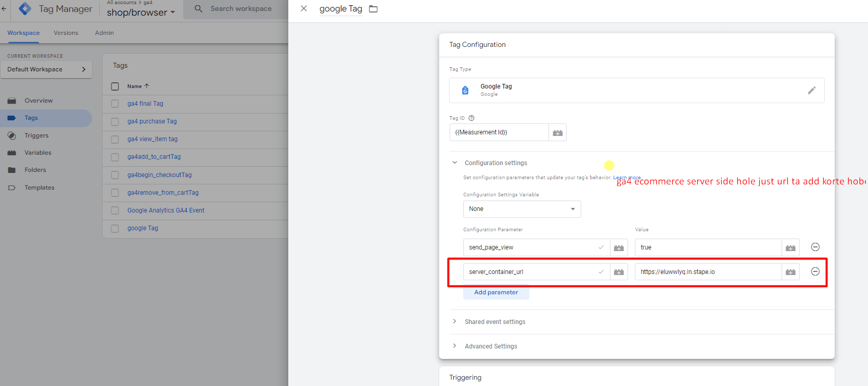Image resolution: width=868 pixels, height=386 pixels.
Task: Remove the send_page_view parameter row
Action: tap(815, 247)
